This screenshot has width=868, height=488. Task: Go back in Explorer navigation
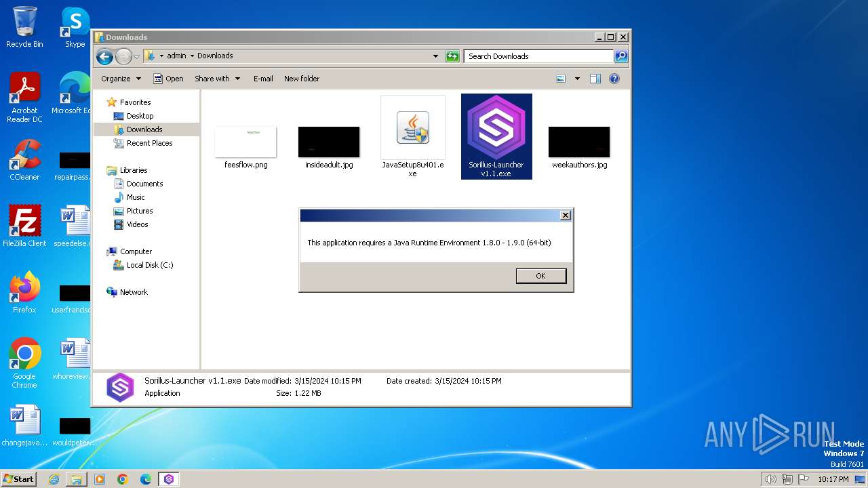pos(104,56)
